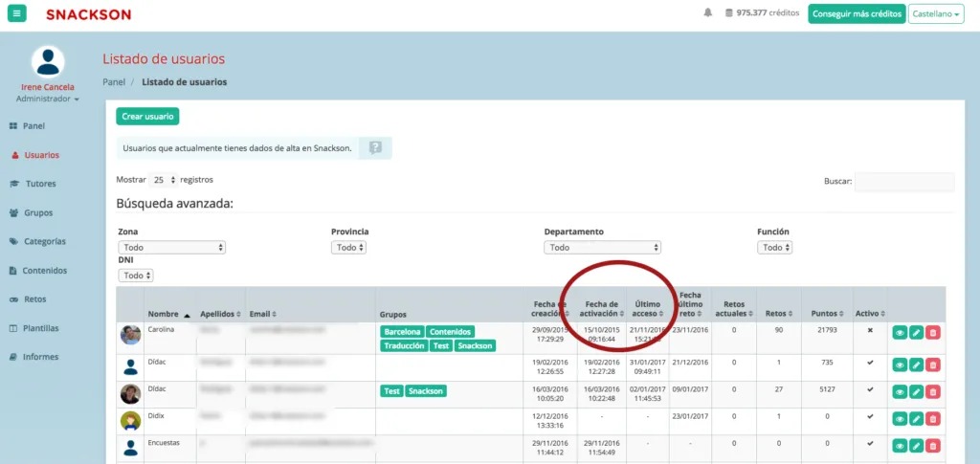Click Panel breadcrumb link
This screenshot has height=464, width=980.
(x=114, y=82)
